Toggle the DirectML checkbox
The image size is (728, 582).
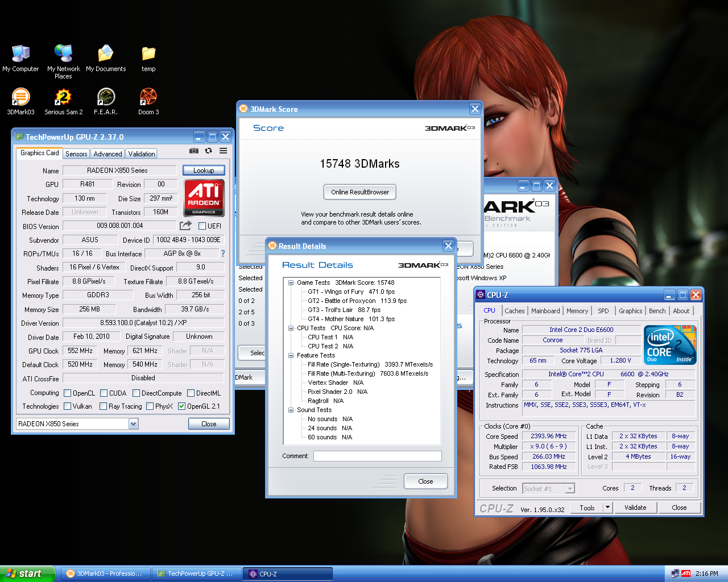(x=191, y=393)
